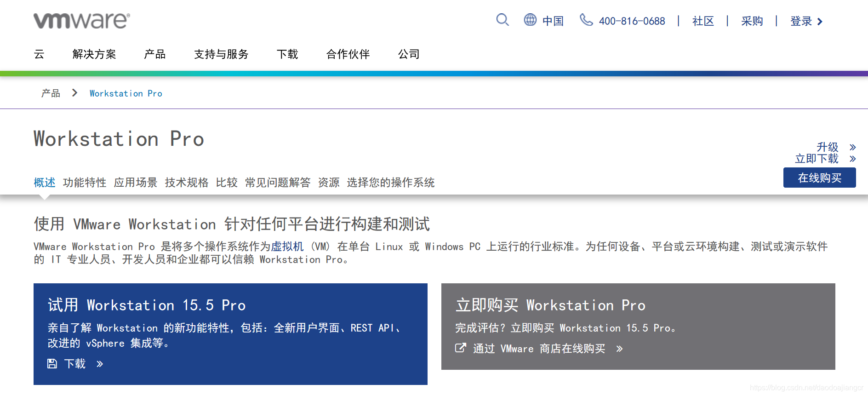Image resolution: width=868 pixels, height=396 pixels.
Task: Open the 解决方案 menu
Action: pos(94,54)
